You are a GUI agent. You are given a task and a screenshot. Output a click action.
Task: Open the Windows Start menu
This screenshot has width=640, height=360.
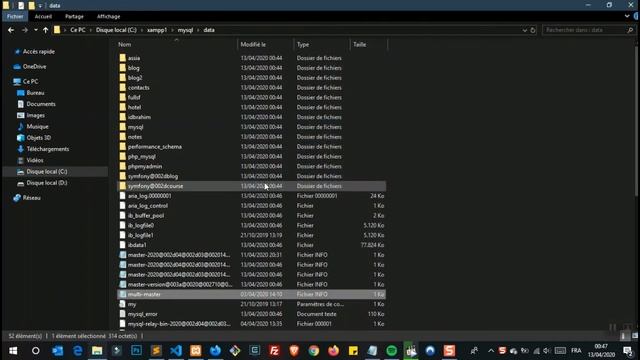click(x=13, y=351)
